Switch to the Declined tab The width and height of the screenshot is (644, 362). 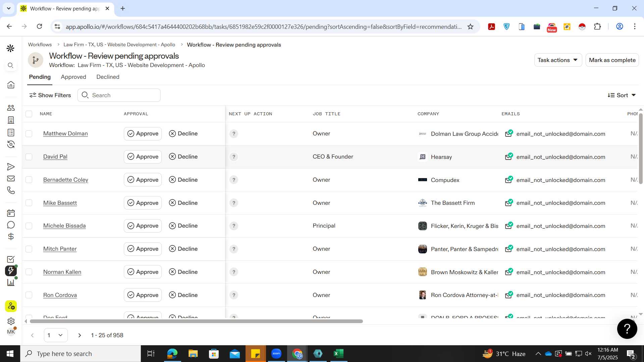click(108, 77)
